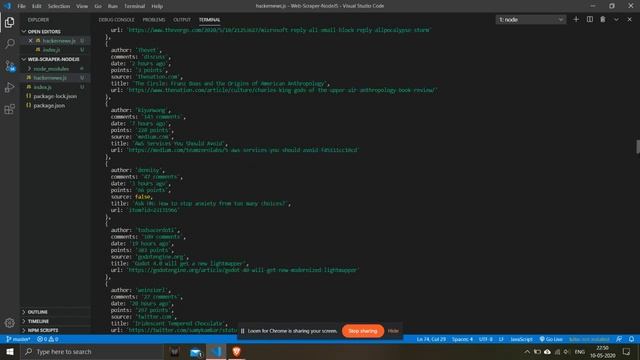Open the Help menu
This screenshot has width=640, height=360.
157,6
